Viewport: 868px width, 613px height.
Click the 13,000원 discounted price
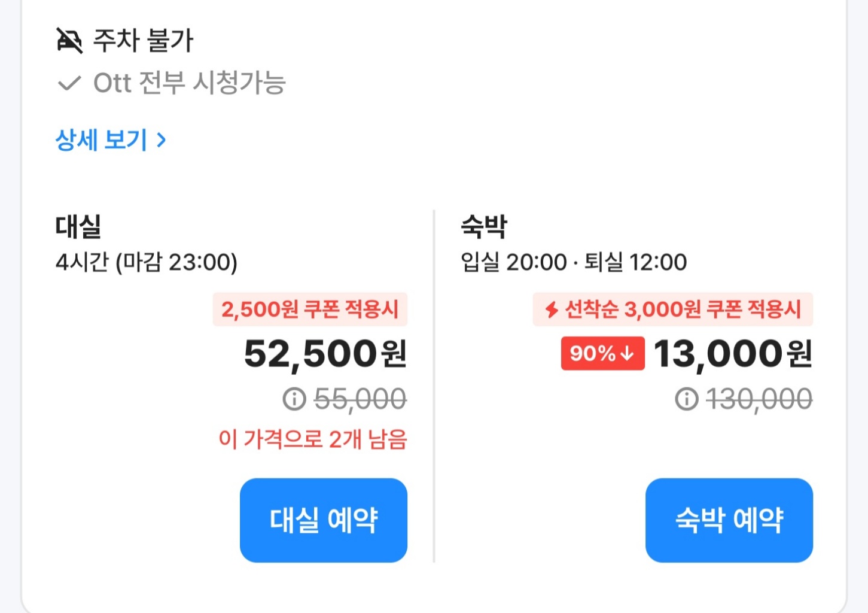733,354
